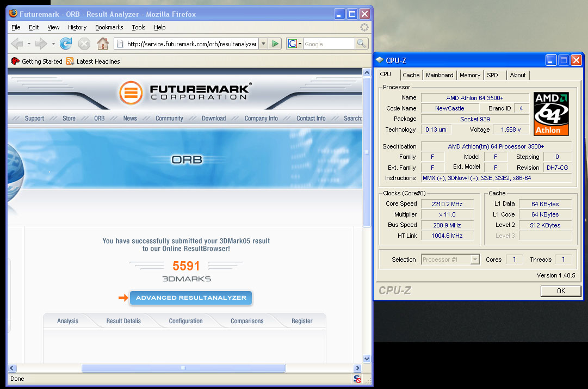The width and height of the screenshot is (588, 389).
Task: Open the Support link on Futuremark navigation
Action: point(34,119)
